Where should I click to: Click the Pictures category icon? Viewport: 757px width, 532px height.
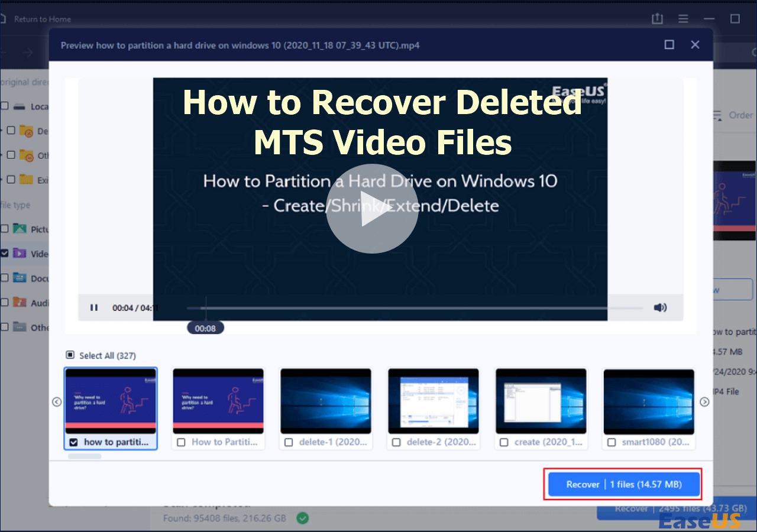[x=20, y=229]
